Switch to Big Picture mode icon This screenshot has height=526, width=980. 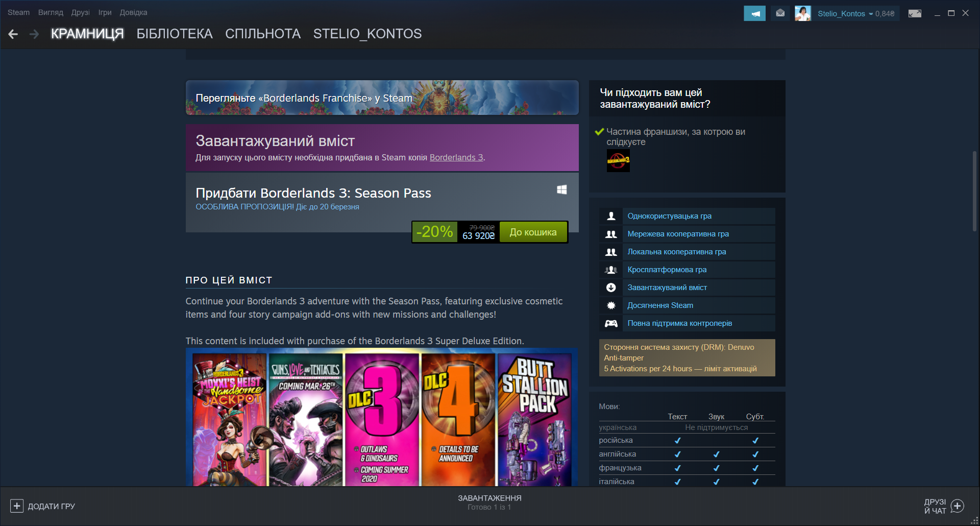[x=915, y=13]
